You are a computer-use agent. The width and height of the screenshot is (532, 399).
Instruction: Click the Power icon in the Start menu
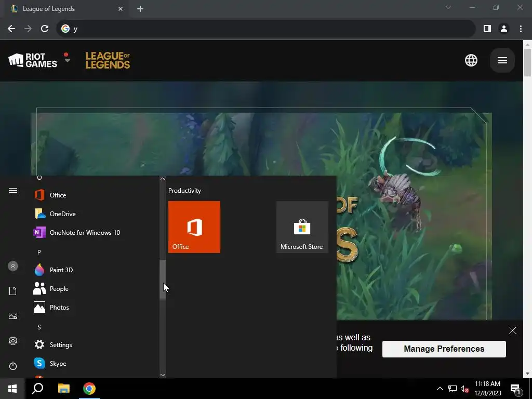pyautogui.click(x=13, y=366)
